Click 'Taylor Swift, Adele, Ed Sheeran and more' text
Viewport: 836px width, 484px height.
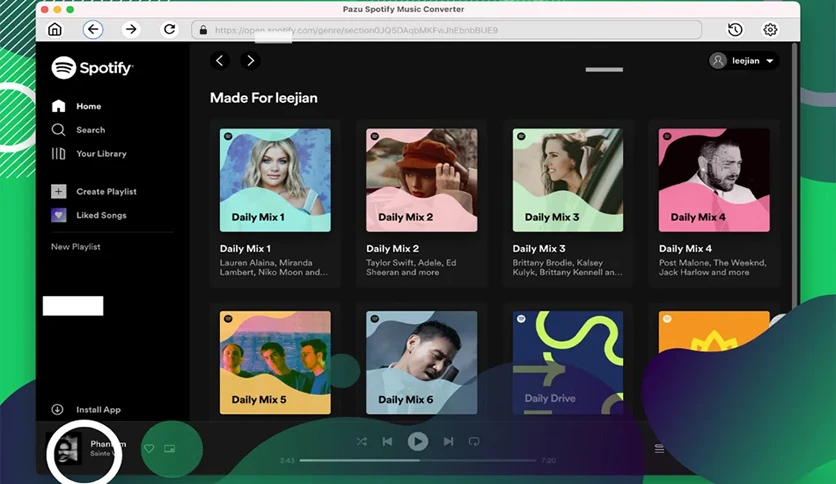[411, 268]
